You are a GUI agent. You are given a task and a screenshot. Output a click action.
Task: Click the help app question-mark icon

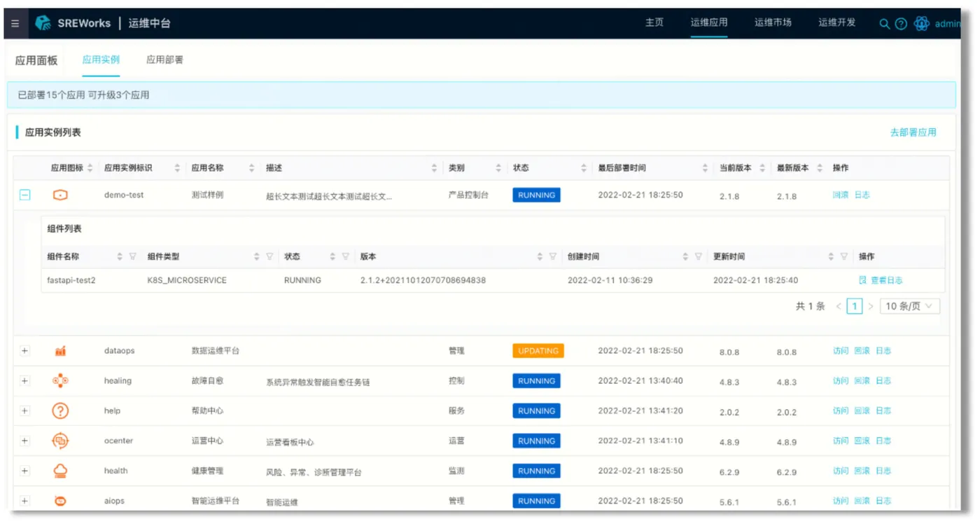click(x=60, y=411)
